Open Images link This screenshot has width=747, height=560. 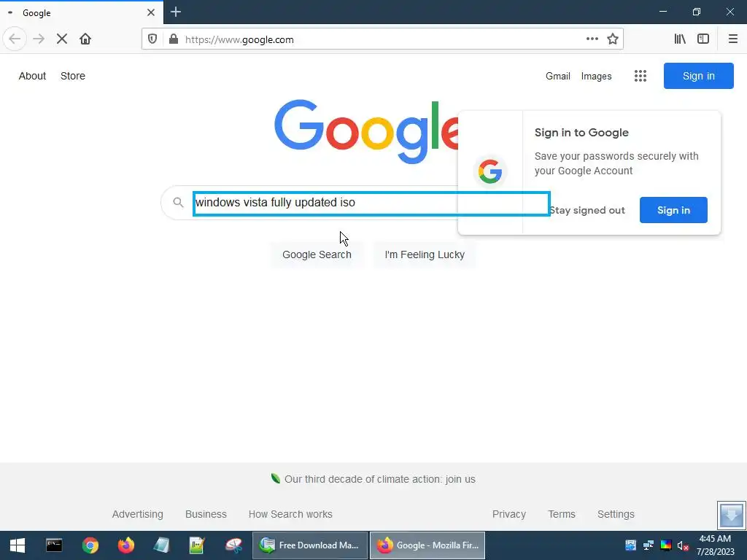(x=596, y=76)
